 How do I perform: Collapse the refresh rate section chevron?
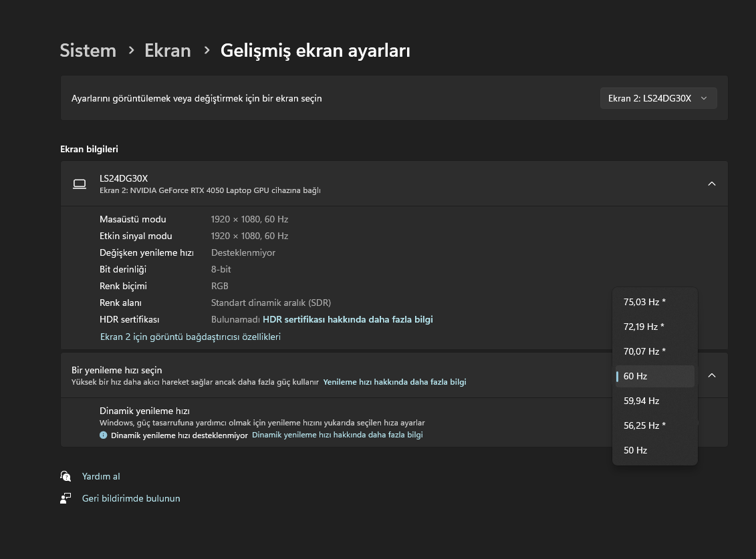click(712, 375)
